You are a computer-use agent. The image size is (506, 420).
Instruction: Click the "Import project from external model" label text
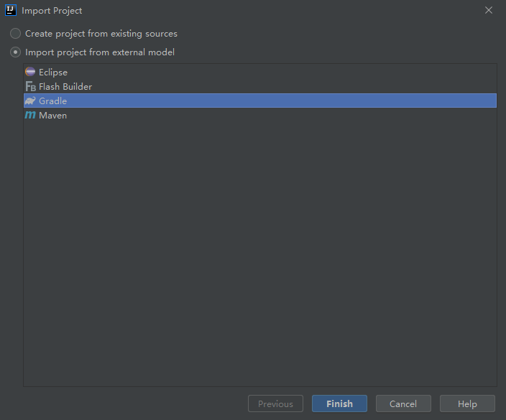point(99,52)
